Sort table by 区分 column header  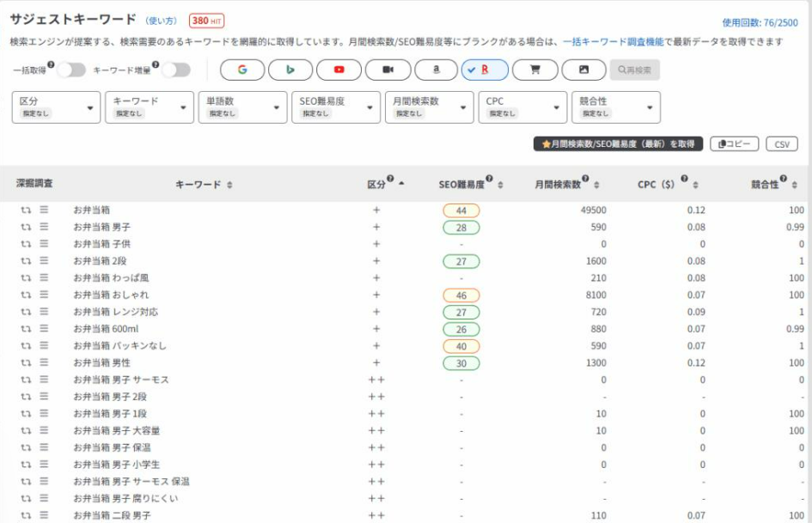[385, 184]
